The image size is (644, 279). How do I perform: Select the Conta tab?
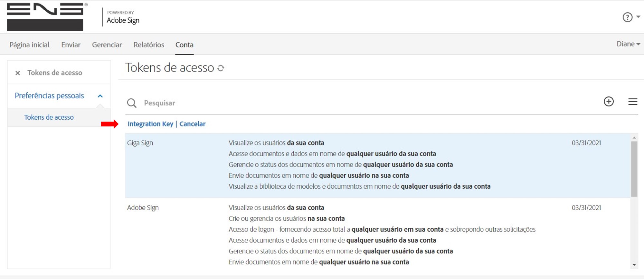click(x=185, y=45)
